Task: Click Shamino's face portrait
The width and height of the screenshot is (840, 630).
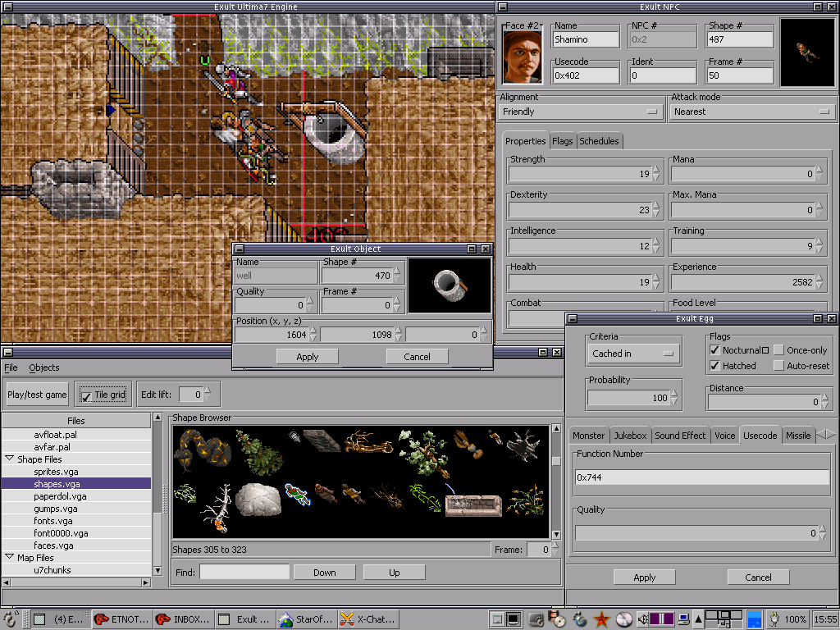Action: point(523,56)
